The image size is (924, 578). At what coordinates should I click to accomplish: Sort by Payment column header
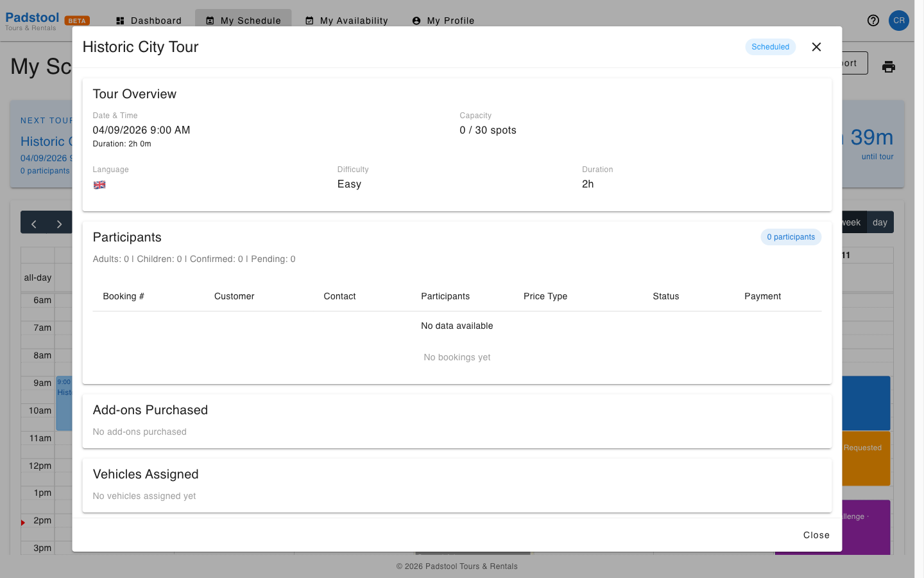(x=762, y=296)
